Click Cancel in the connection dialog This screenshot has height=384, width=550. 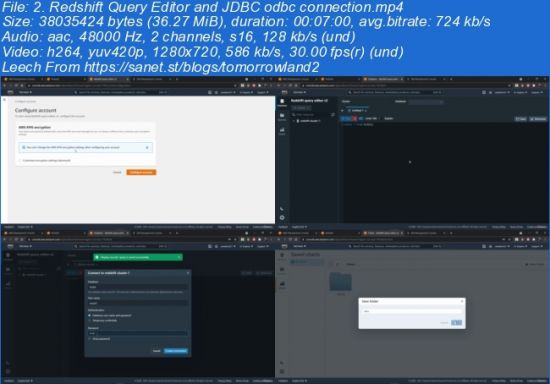(x=156, y=351)
